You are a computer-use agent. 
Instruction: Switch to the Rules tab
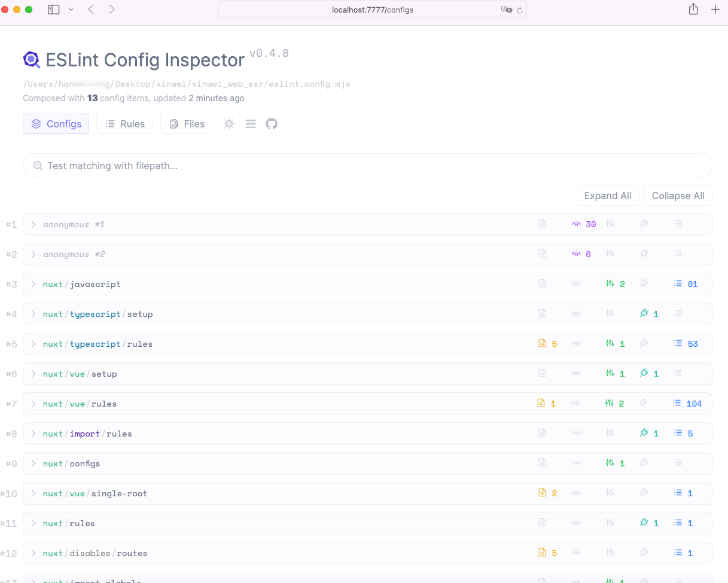pos(124,124)
